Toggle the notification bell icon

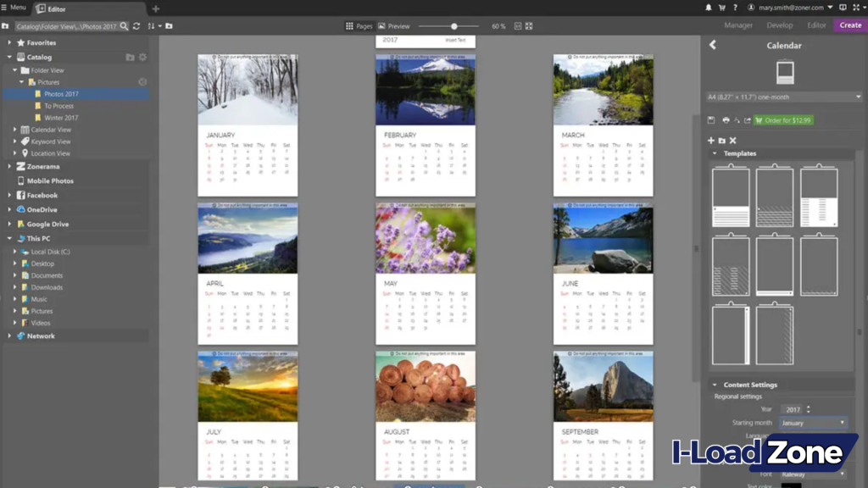click(x=709, y=8)
